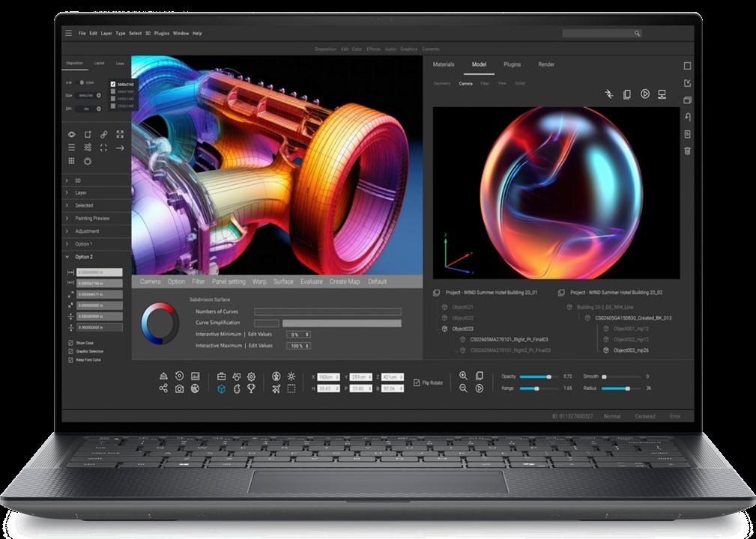This screenshot has height=539, width=756.
Task: Click the link chain icon in left panel
Action: pyautogui.click(x=103, y=135)
